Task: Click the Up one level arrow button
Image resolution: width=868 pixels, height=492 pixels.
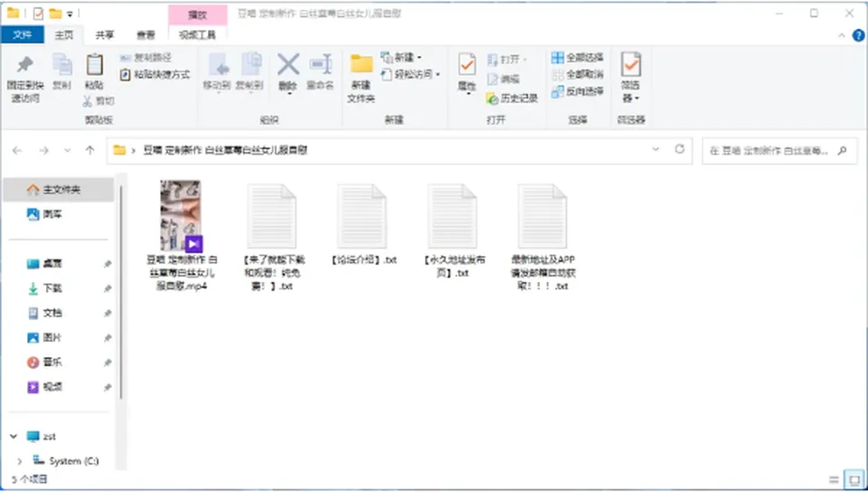Action: (90, 150)
